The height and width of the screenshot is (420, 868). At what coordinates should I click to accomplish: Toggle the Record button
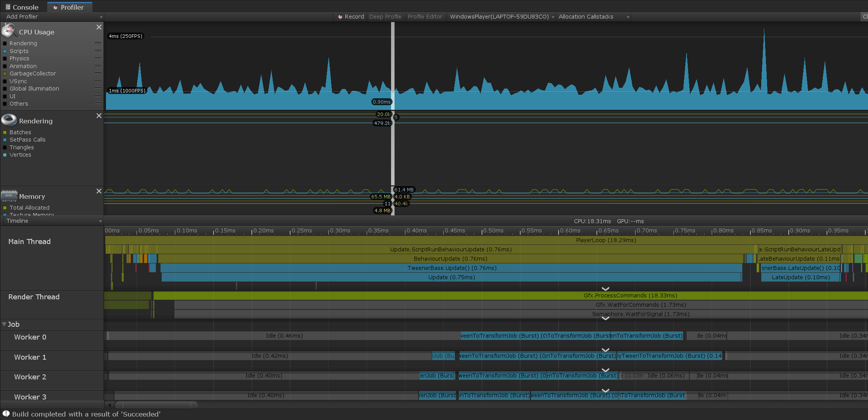[351, 17]
